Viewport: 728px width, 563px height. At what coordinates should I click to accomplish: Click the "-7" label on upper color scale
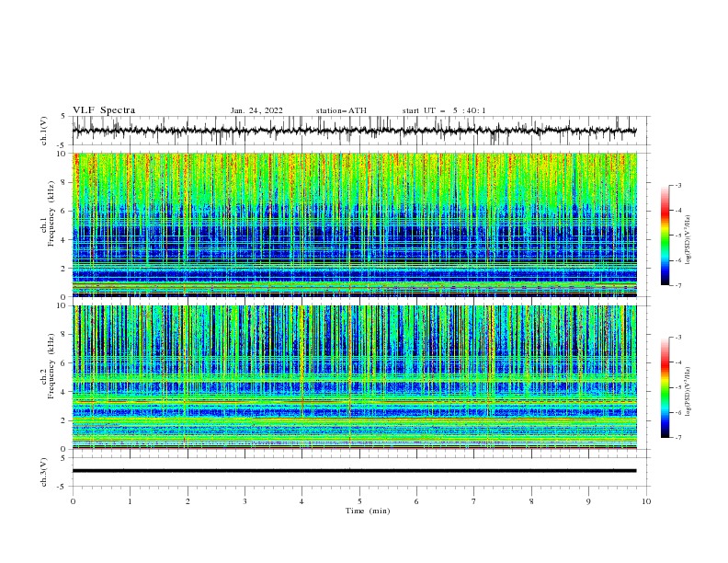(678, 285)
